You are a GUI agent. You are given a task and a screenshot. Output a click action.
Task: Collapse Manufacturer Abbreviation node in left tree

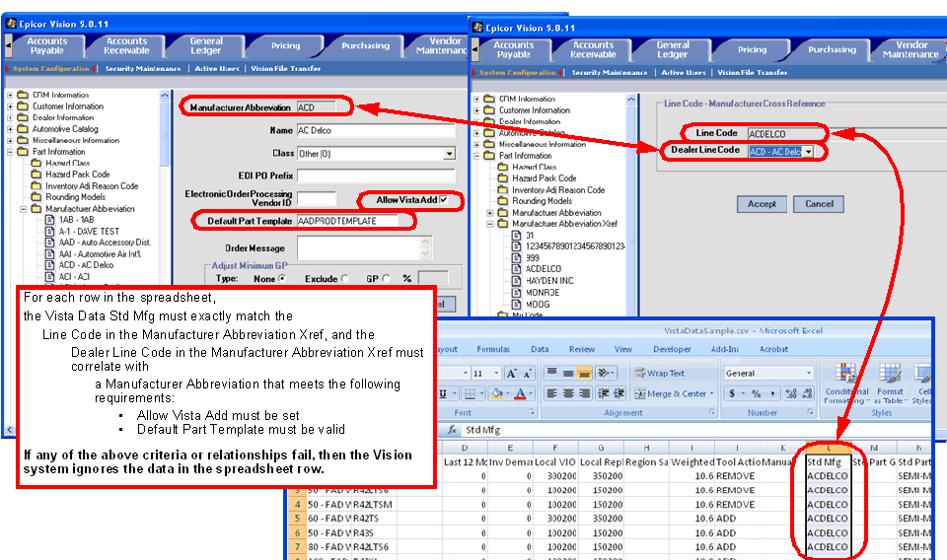23,209
